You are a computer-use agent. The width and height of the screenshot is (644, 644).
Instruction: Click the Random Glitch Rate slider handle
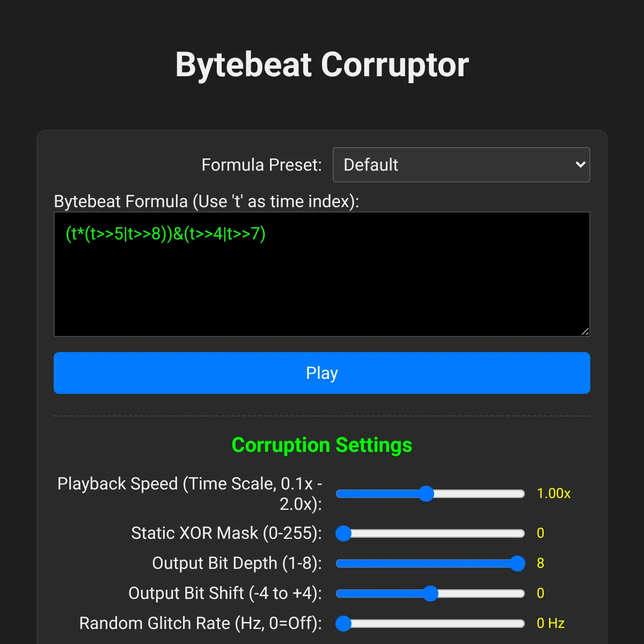343,624
